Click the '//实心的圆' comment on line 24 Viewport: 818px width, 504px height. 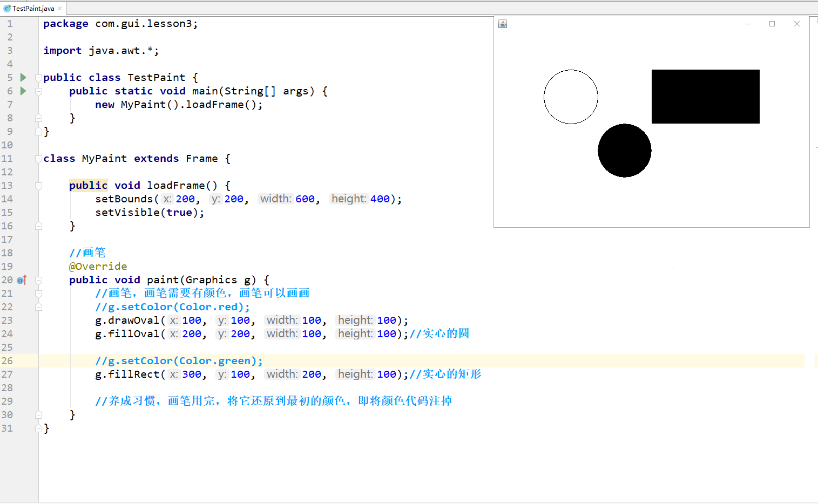(x=439, y=333)
